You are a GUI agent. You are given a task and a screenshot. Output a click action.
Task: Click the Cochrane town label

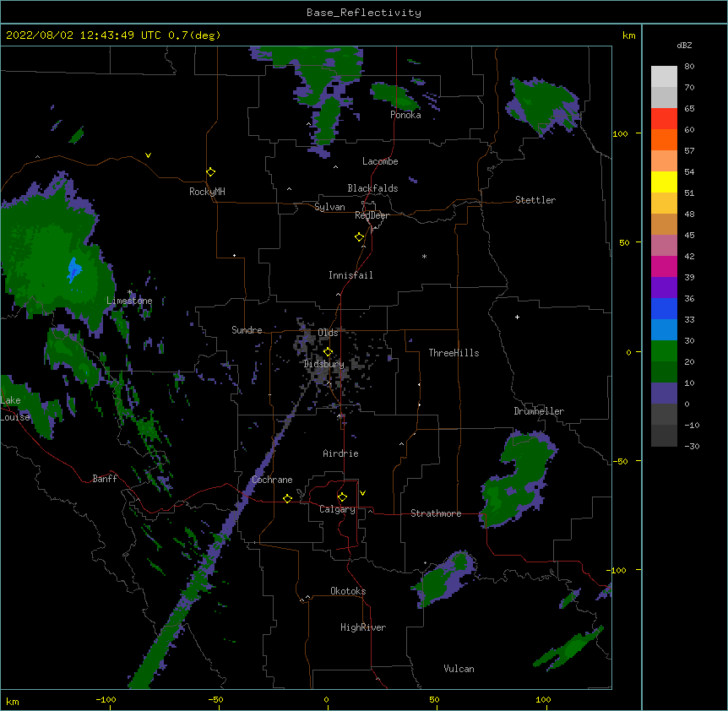click(x=272, y=480)
